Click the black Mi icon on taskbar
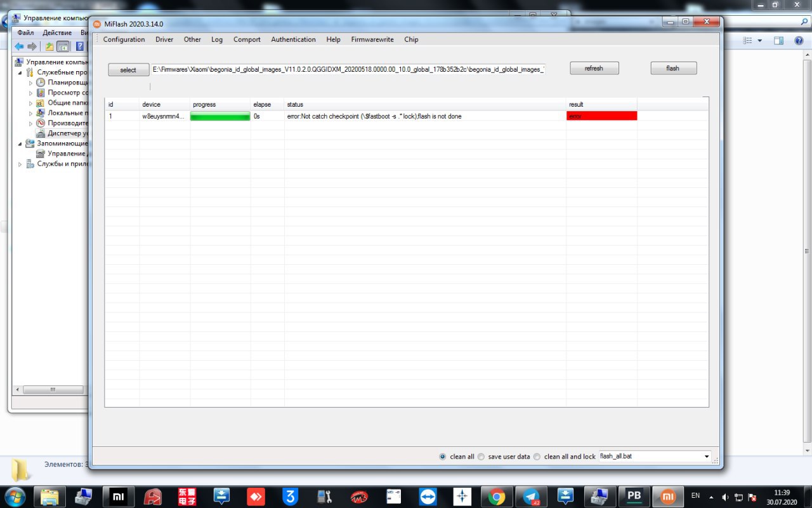Image resolution: width=812 pixels, height=508 pixels. [x=119, y=497]
